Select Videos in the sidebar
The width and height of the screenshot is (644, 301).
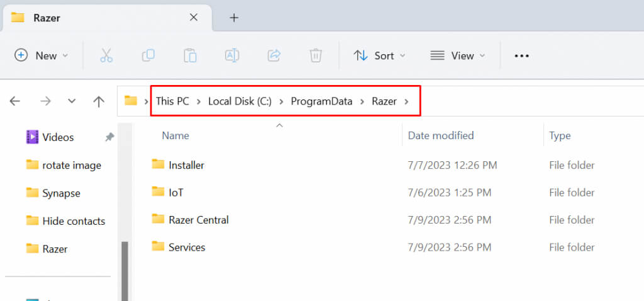pyautogui.click(x=58, y=137)
